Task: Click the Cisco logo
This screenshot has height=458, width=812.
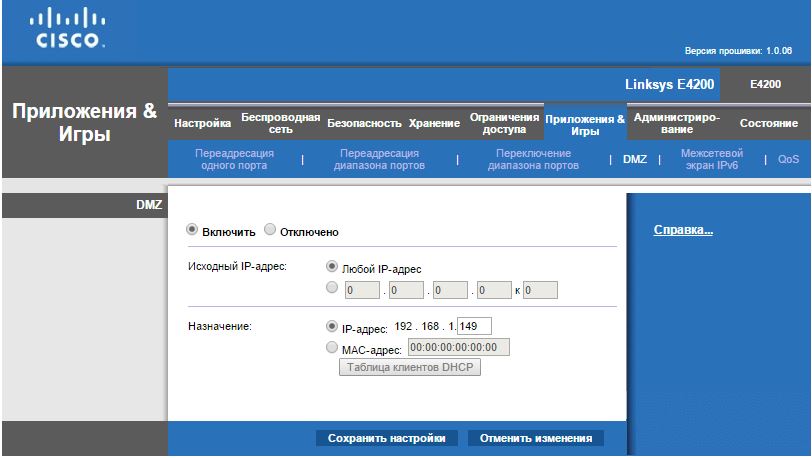Action: click(67, 30)
